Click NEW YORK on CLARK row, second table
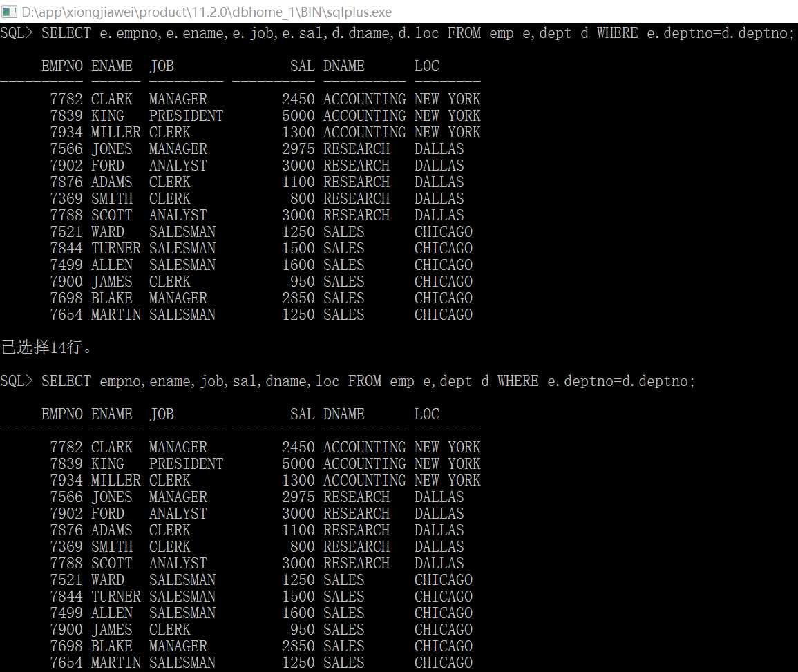 pos(447,447)
